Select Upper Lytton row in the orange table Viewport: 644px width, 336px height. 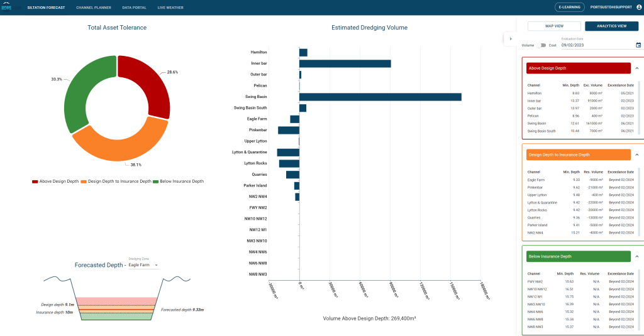click(580, 195)
